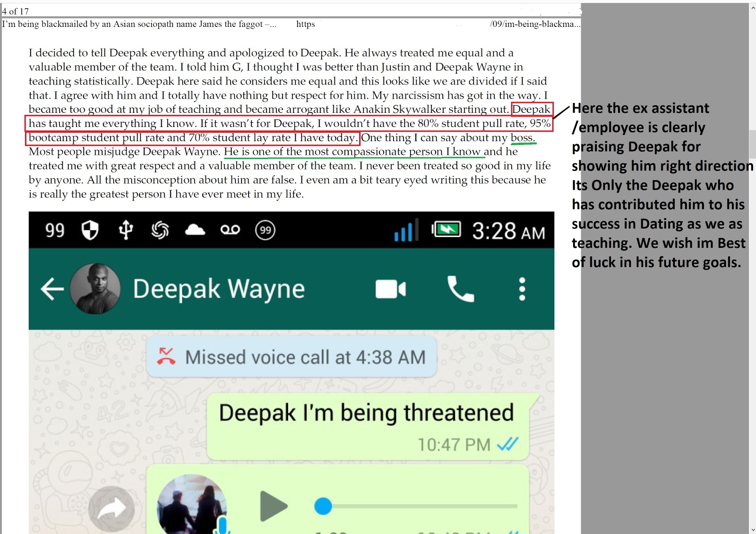Tap the voice call phone icon
The width and height of the screenshot is (756, 534).
[460, 289]
